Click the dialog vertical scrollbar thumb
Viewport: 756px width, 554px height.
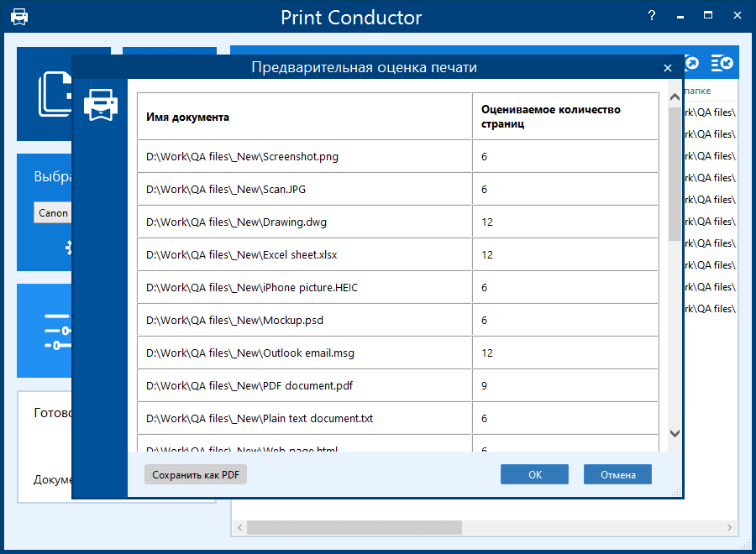tap(675, 174)
